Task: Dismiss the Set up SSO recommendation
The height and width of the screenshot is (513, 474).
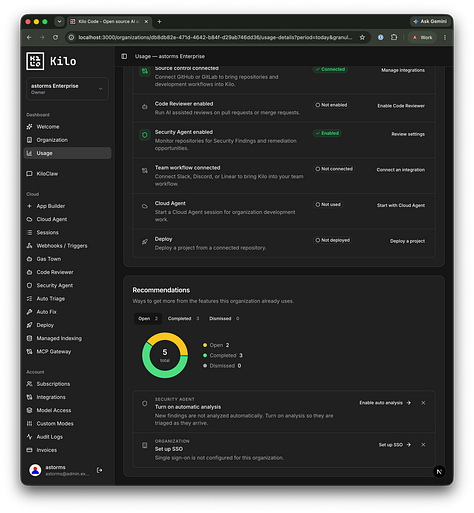Action: point(423,445)
